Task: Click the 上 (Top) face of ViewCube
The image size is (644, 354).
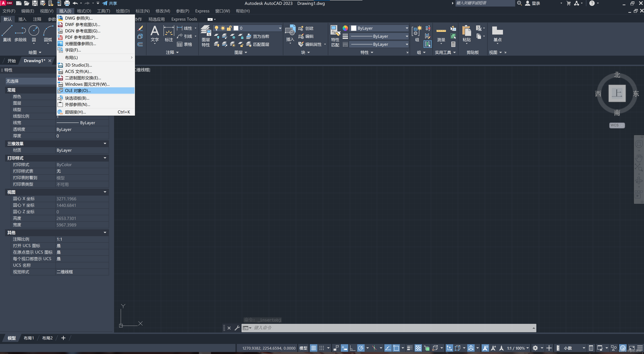Action: 617,93
